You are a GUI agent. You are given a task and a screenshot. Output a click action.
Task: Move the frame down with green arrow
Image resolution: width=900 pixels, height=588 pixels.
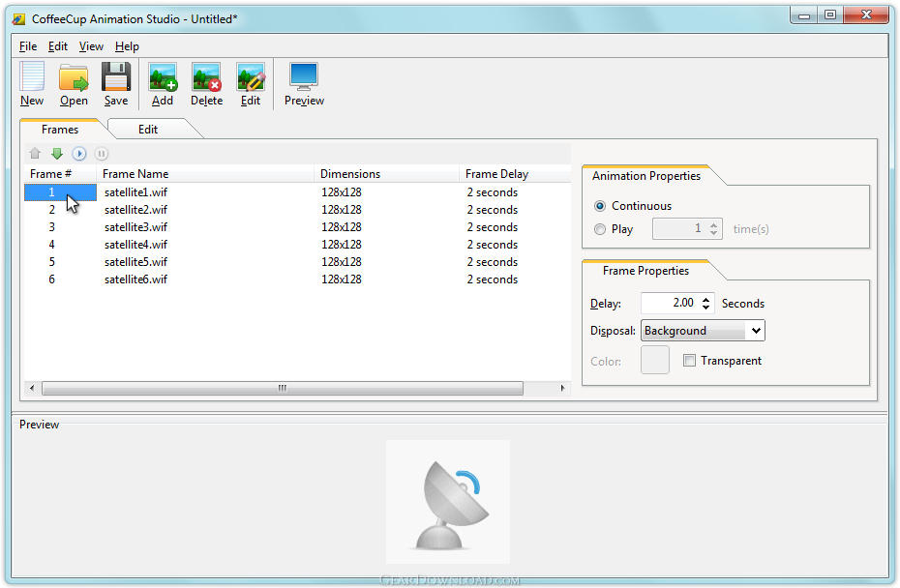click(x=57, y=153)
